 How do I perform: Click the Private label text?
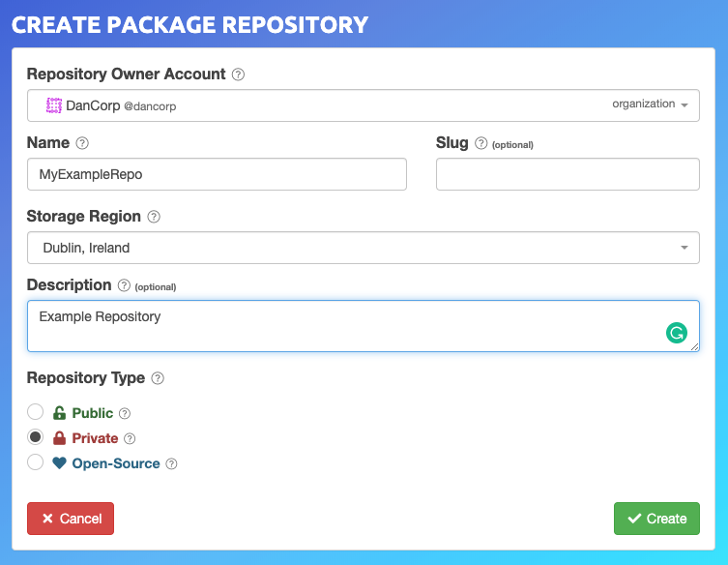(95, 438)
